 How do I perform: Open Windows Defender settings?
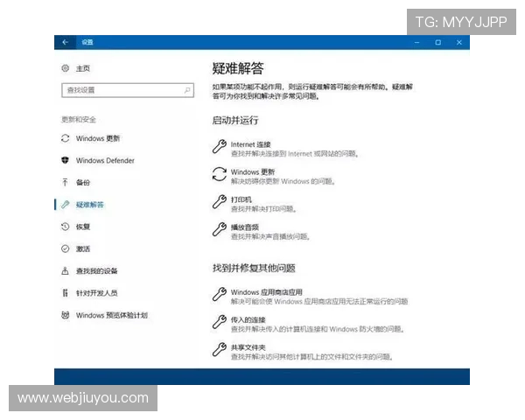[105, 160]
